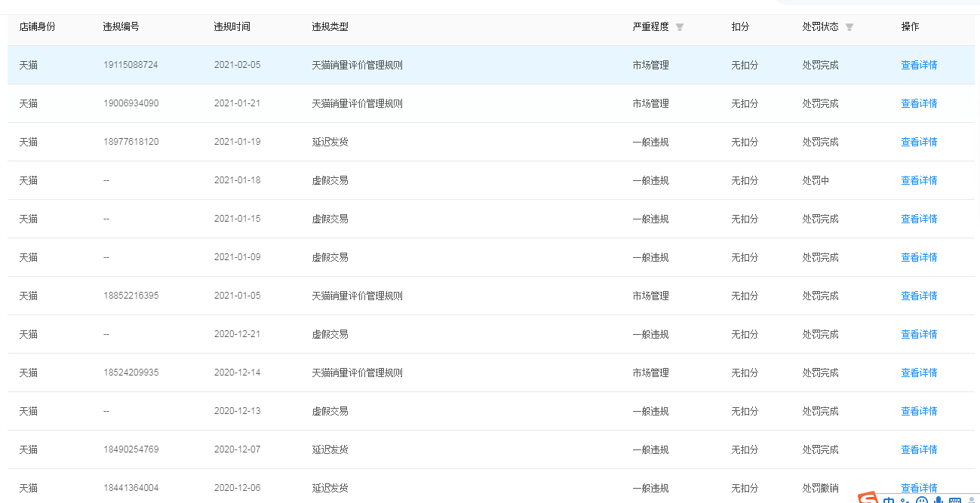Screen dimensions: 980x503
Task: Open 查看详情 for violation 19115088724
Action: (919, 65)
